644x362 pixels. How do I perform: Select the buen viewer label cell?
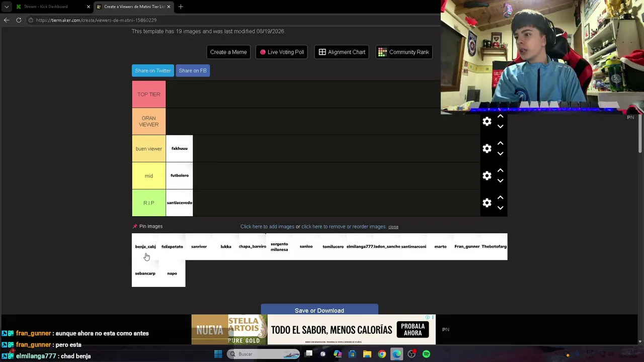click(x=149, y=149)
